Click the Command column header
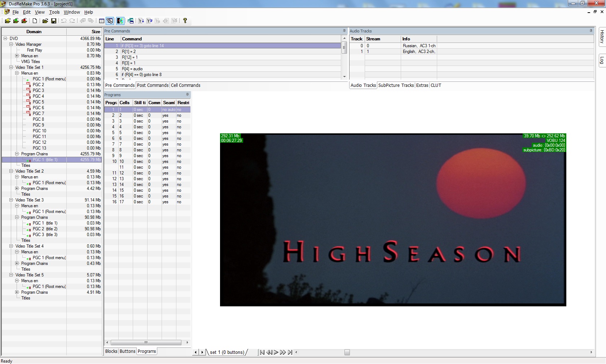Image resolution: width=606 pixels, height=364 pixels. (231, 39)
